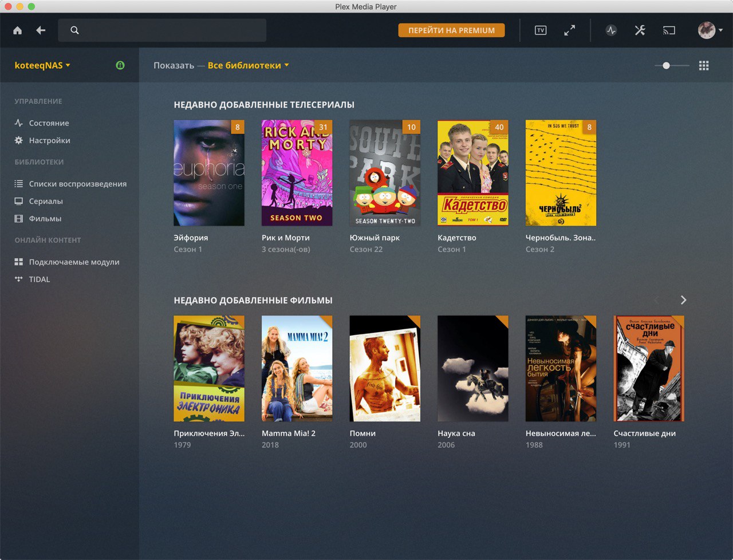Click the Кадетство title link

point(457,238)
